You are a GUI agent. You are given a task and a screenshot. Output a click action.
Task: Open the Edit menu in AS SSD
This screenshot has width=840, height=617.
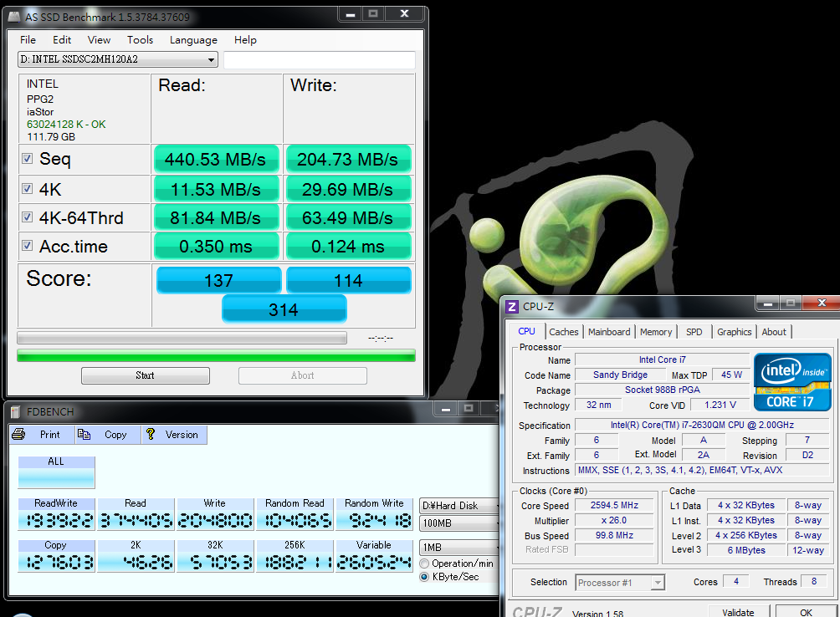[x=62, y=40]
